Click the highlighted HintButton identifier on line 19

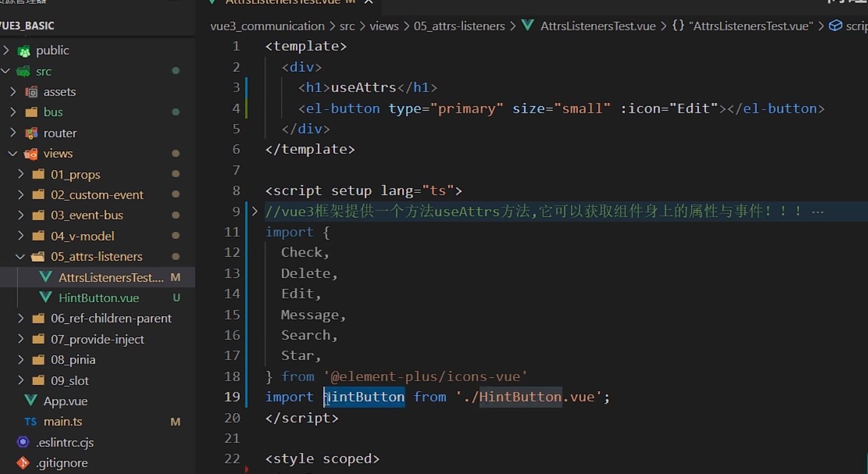point(364,397)
